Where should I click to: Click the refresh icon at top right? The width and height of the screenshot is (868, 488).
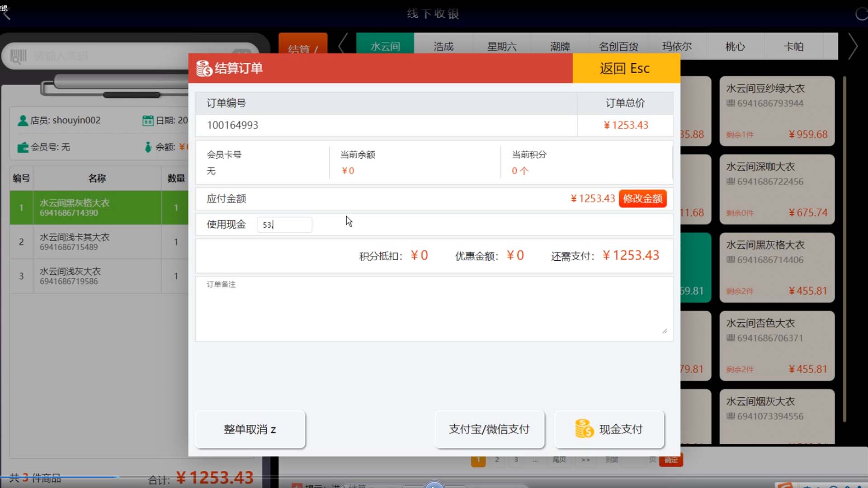[861, 14]
